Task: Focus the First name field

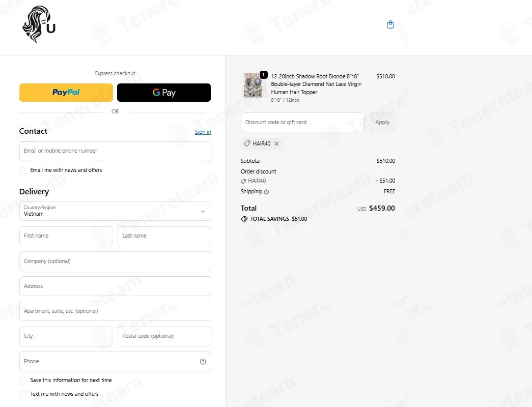Action: point(66,236)
